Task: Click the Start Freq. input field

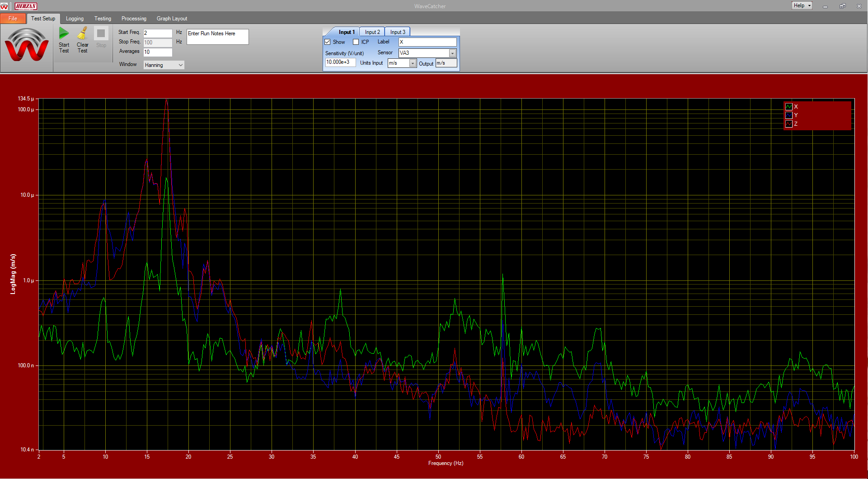Action: [x=157, y=33]
